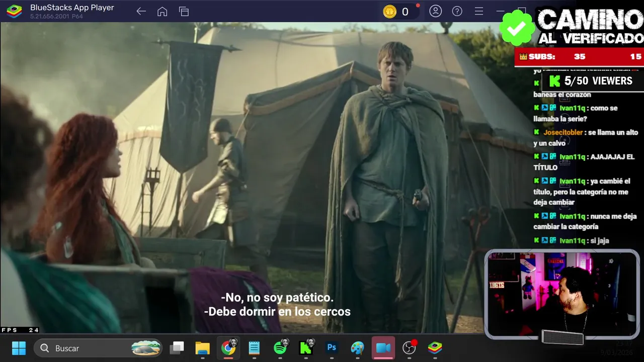The width and height of the screenshot is (644, 362).
Task: Click the 'Josecitobler' username in chat
Action: (563, 133)
